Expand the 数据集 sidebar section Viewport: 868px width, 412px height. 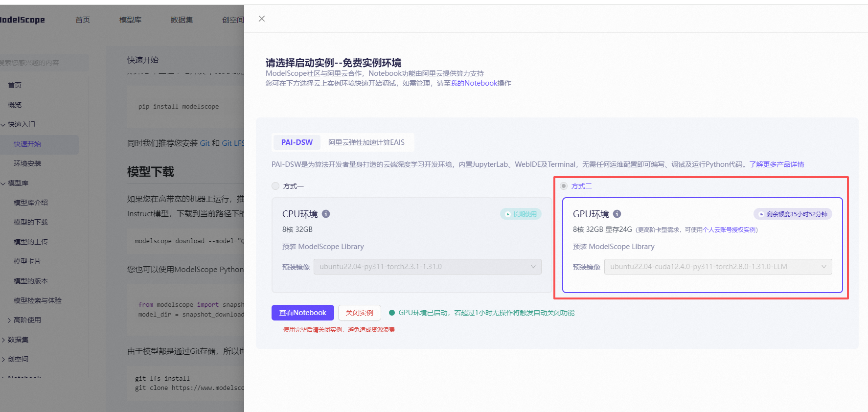click(x=3, y=340)
